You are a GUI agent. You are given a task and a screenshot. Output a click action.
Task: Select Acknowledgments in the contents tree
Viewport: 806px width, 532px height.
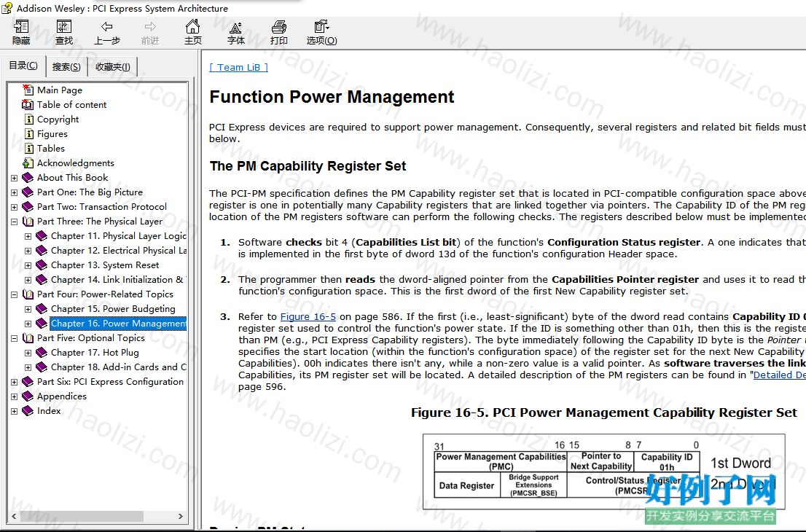point(76,163)
